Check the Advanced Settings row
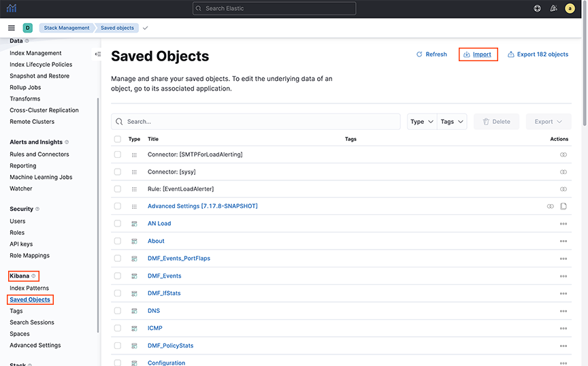Image resolution: width=588 pixels, height=366 pixels. (x=118, y=206)
